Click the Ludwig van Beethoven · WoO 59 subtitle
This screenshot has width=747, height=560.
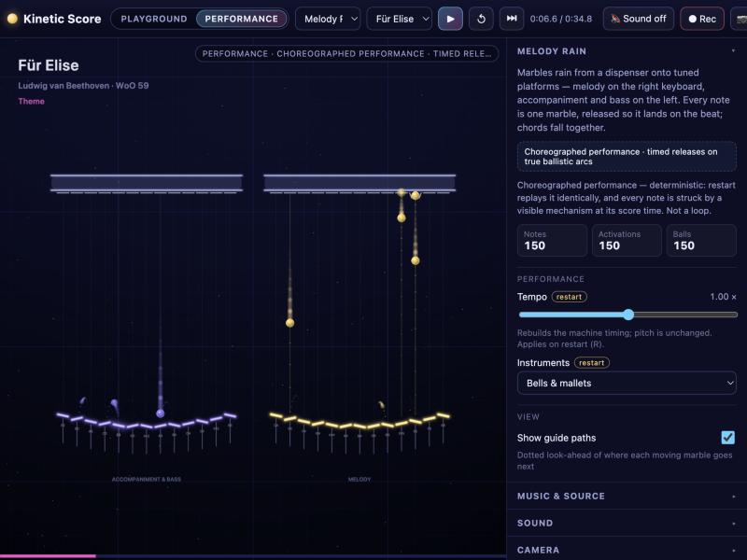point(83,86)
